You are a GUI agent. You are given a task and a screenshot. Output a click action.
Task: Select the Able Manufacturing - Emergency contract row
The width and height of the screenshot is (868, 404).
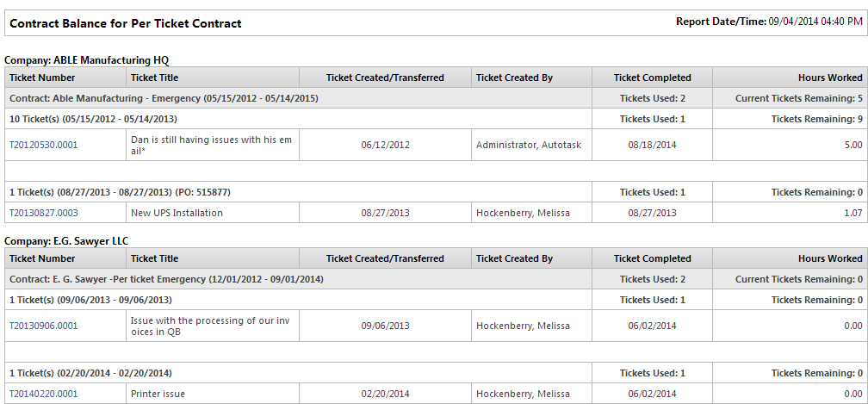[164, 98]
